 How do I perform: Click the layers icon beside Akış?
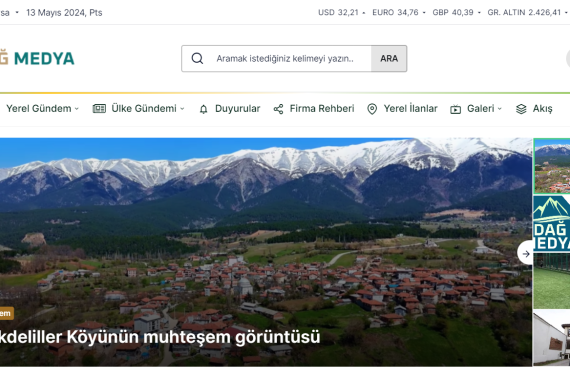pos(521,109)
